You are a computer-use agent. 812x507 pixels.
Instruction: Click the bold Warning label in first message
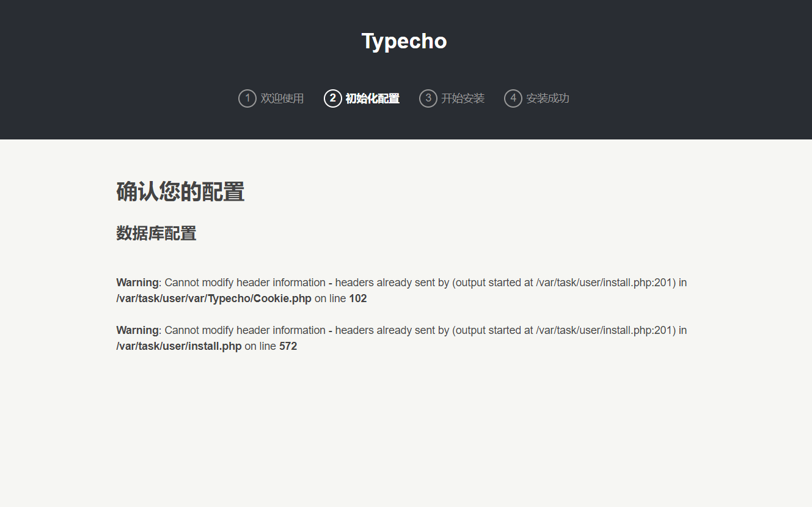pos(137,283)
